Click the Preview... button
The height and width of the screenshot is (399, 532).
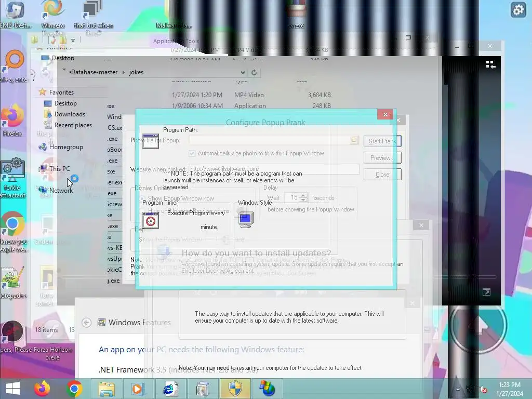coord(382,158)
